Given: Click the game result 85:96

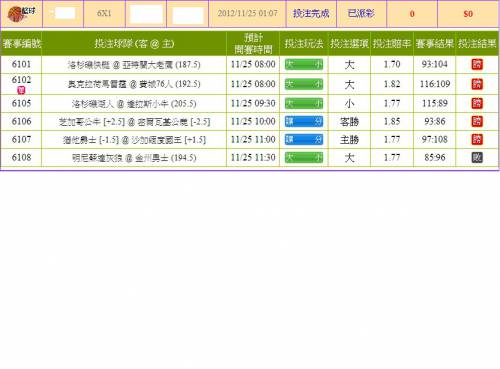Looking at the screenshot, I should pos(435,157).
